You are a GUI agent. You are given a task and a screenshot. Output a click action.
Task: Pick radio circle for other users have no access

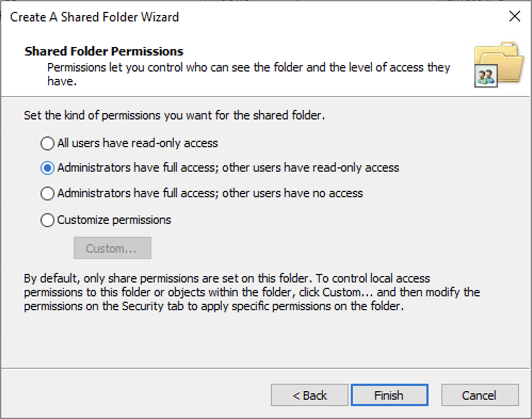point(47,194)
